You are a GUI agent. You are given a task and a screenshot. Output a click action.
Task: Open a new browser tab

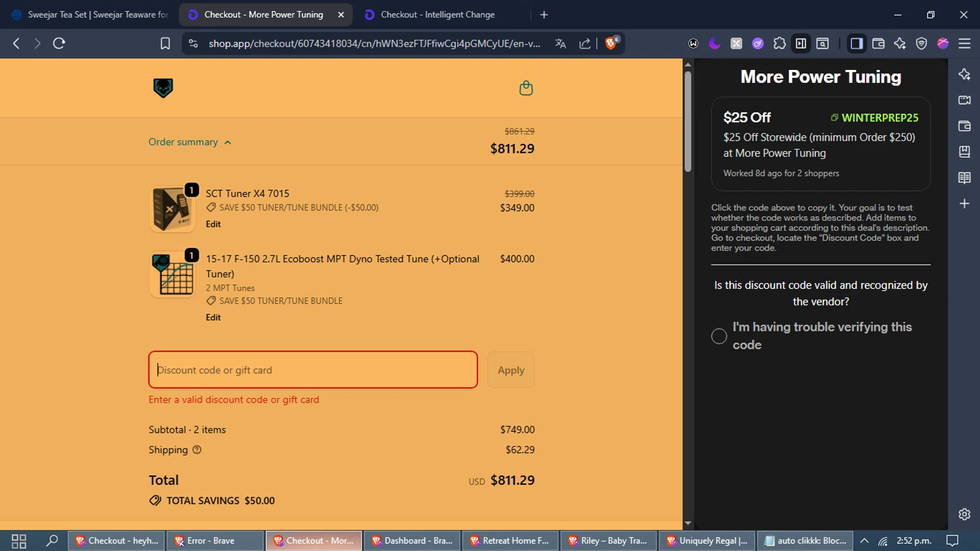[544, 14]
